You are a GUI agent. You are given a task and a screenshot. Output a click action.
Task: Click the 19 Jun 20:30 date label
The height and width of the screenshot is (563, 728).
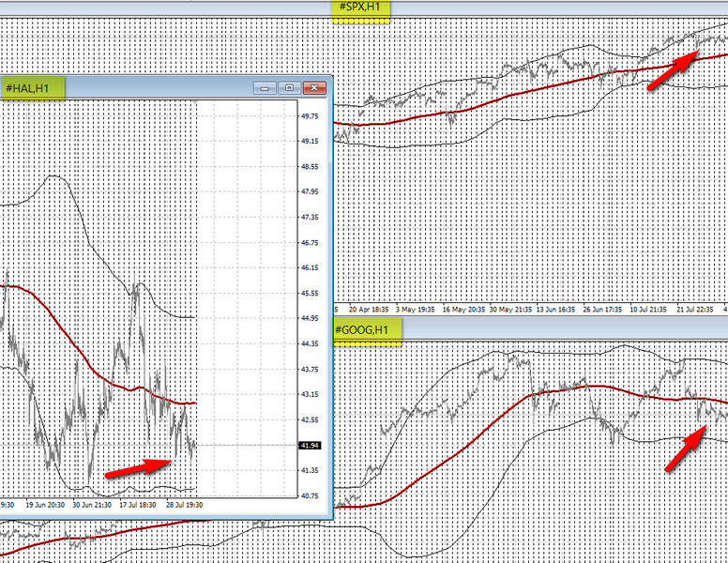[x=45, y=505]
